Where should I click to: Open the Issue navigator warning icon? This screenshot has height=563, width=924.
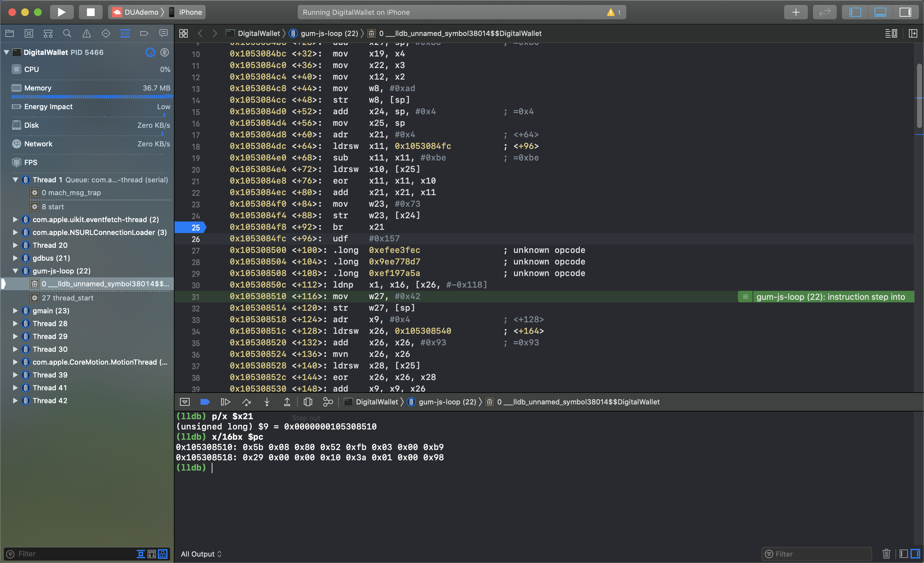(87, 33)
